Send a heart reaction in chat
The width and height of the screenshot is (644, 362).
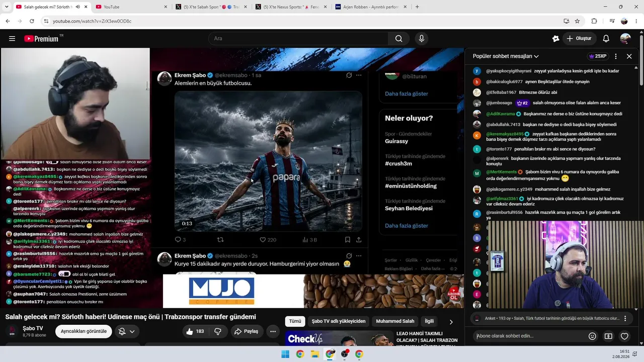coord(624,336)
